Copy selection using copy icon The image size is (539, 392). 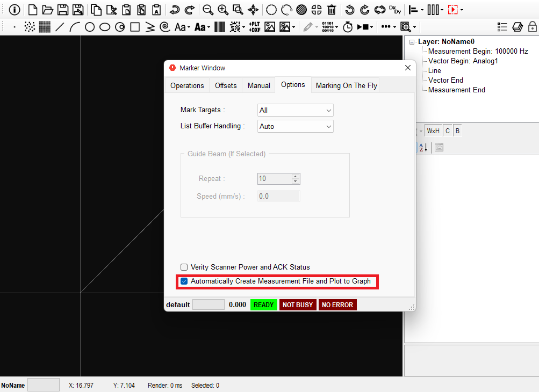(x=96, y=10)
